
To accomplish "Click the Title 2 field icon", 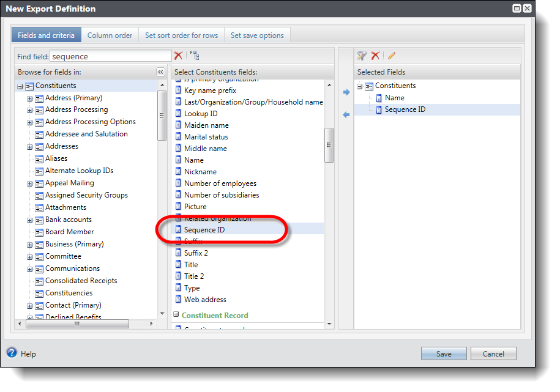I will click(x=178, y=276).
